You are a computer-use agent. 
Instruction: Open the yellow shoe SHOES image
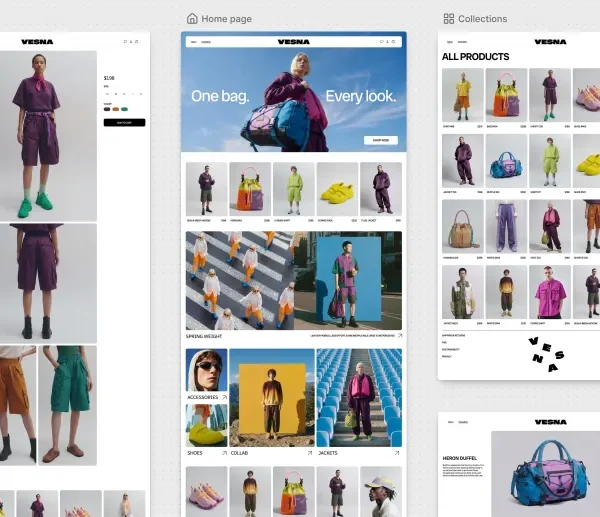(207, 425)
